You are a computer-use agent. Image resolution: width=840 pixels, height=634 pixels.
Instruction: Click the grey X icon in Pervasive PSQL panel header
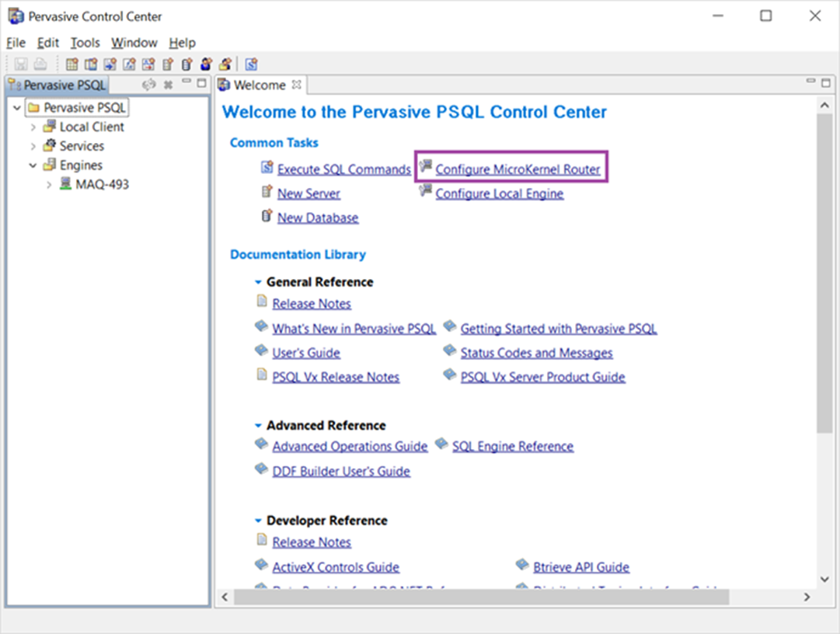pyautogui.click(x=168, y=85)
